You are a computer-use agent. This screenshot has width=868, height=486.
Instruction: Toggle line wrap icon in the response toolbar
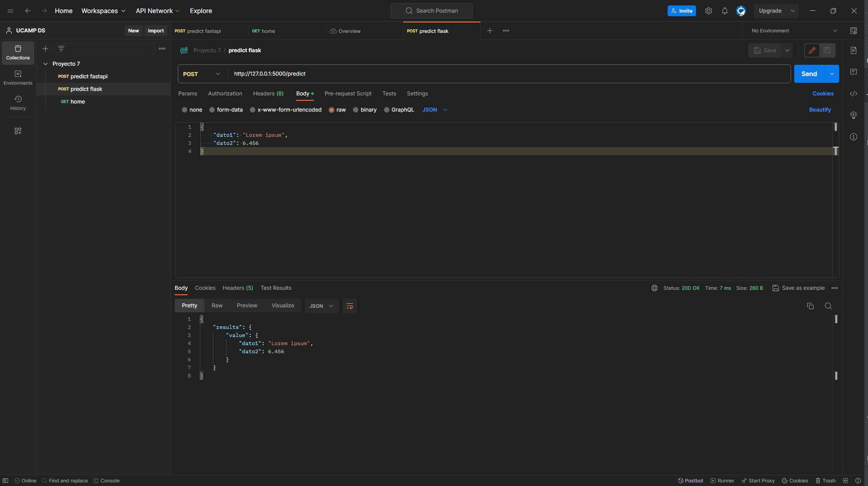349,306
